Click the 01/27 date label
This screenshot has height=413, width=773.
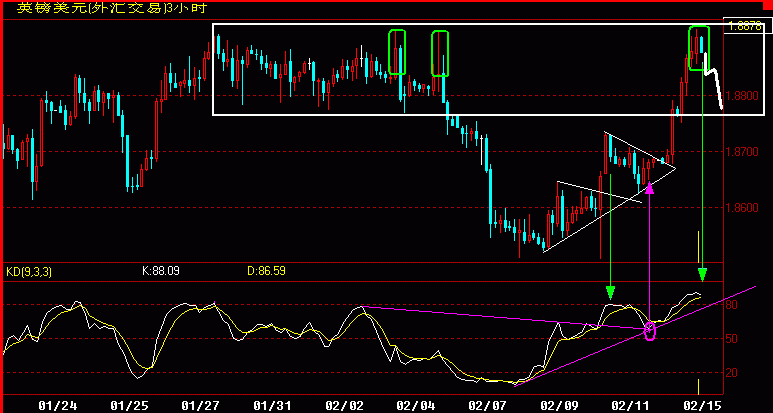pos(201,406)
